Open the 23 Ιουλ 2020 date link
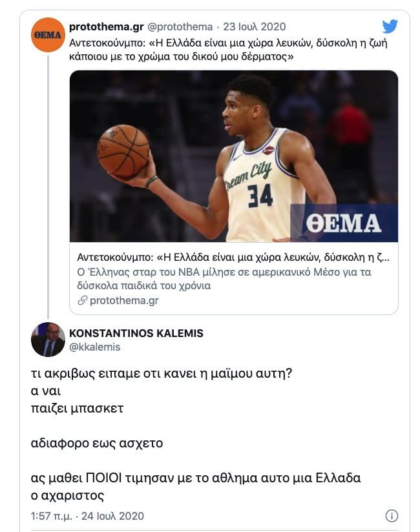 [255, 26]
